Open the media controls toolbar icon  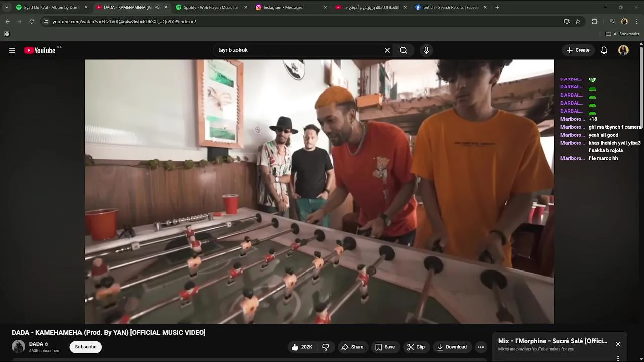612,21
